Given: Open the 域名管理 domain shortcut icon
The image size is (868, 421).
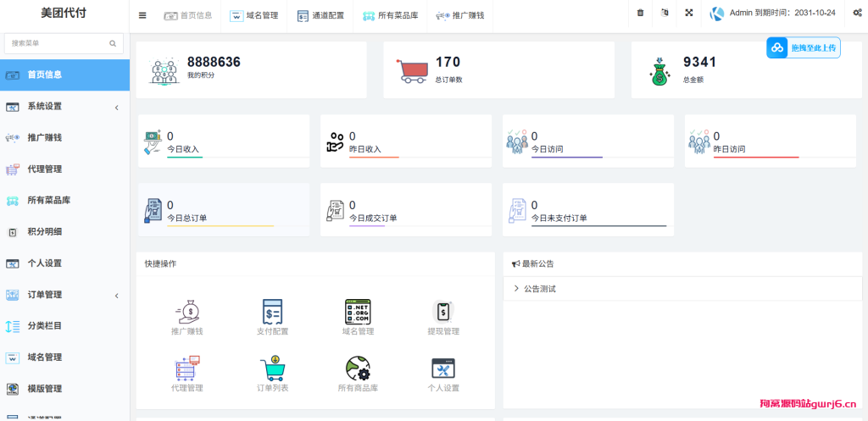Looking at the screenshot, I should pos(358,312).
